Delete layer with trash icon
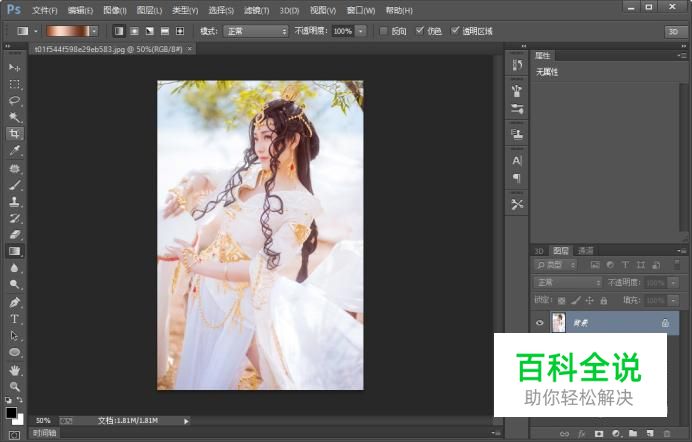Image resolution: width=692 pixels, height=442 pixels. pos(667,434)
